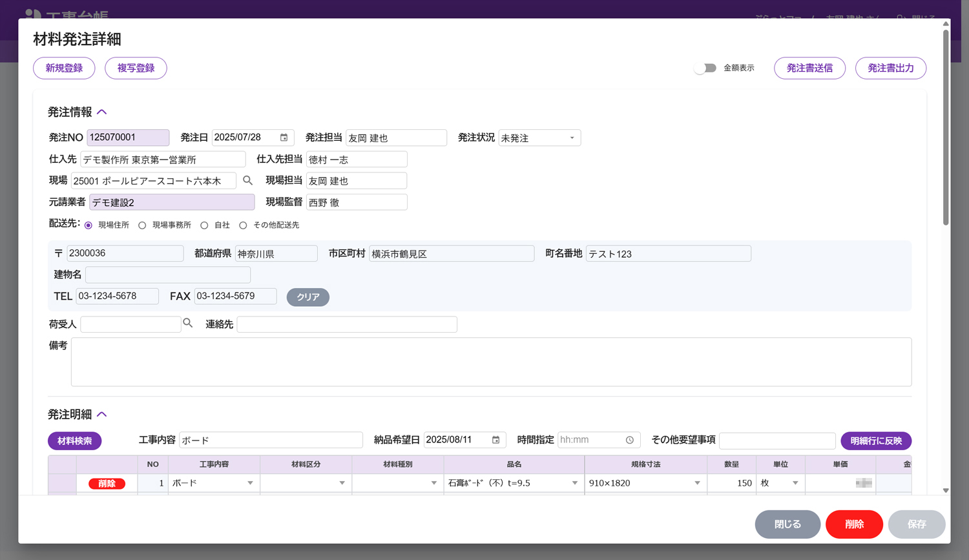Select the 現場事務所 delivery radio button
969x560 pixels.
(x=142, y=225)
